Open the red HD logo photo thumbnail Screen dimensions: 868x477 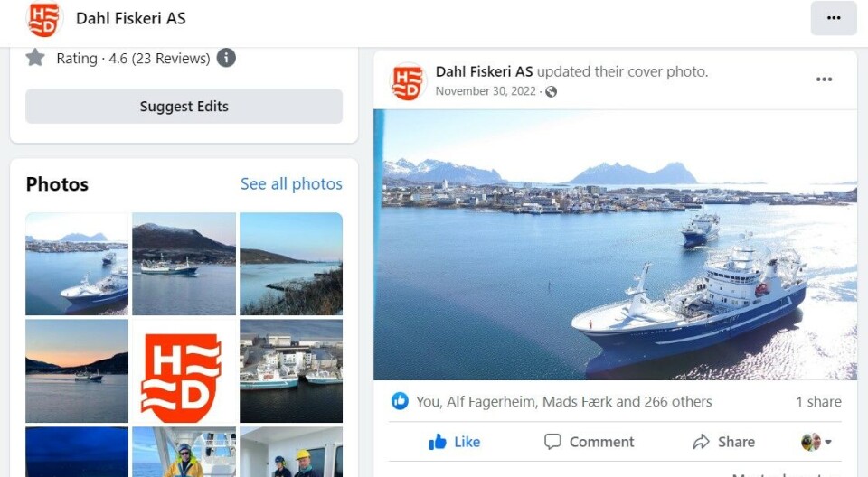click(x=184, y=370)
